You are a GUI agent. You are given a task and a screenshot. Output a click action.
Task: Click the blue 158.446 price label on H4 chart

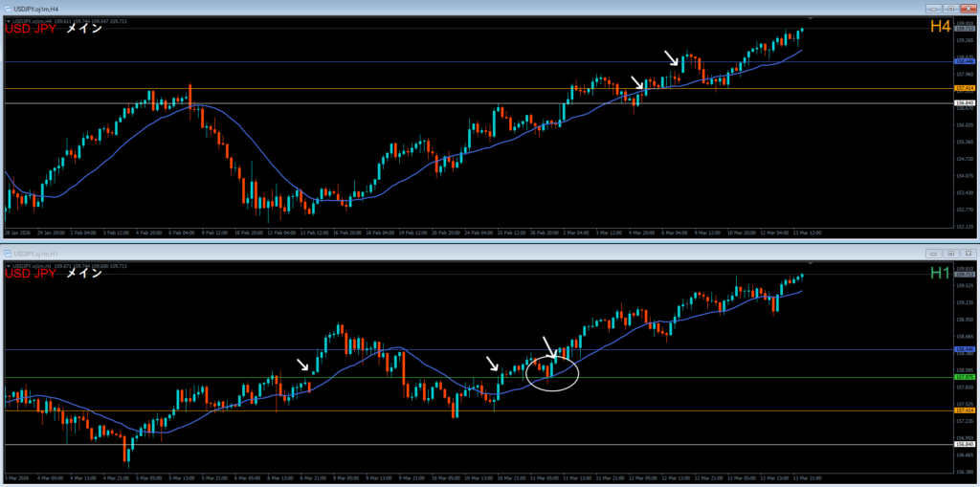(x=965, y=61)
